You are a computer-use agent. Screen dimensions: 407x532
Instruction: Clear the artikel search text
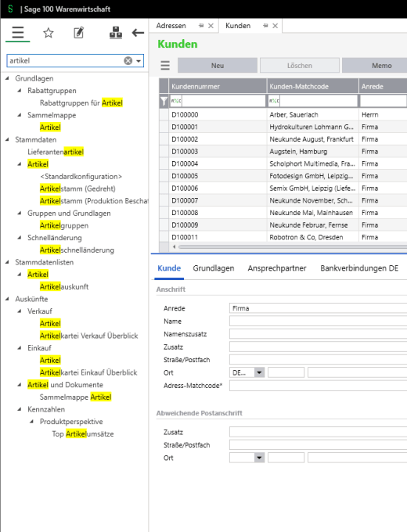128,61
